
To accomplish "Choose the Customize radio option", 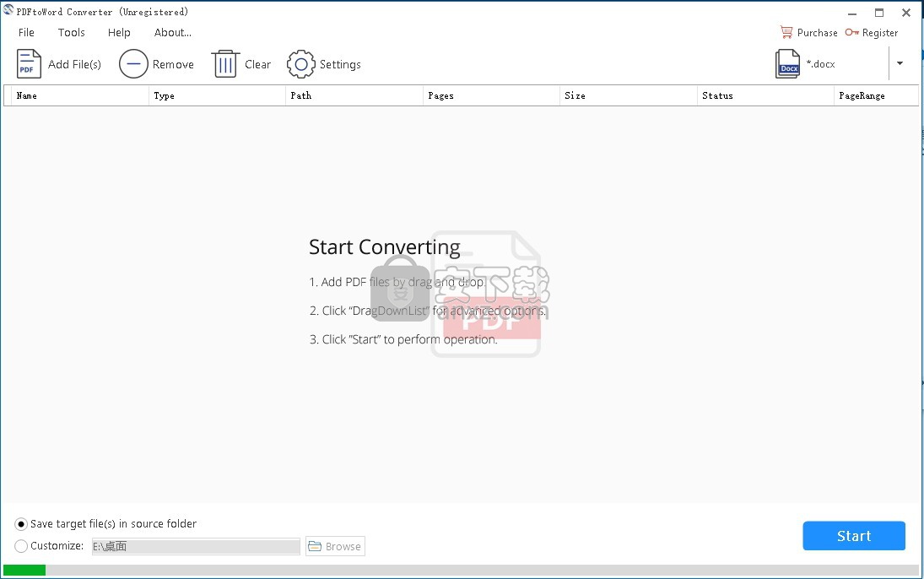I will click(21, 546).
